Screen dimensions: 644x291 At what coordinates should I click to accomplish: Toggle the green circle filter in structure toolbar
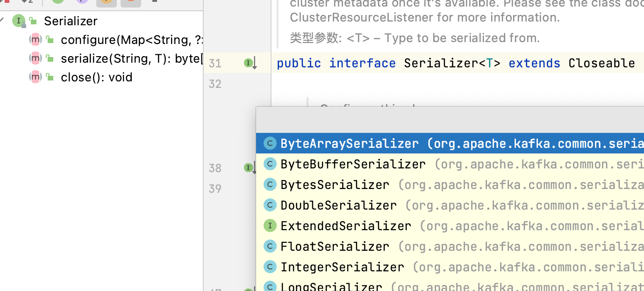(57, 2)
